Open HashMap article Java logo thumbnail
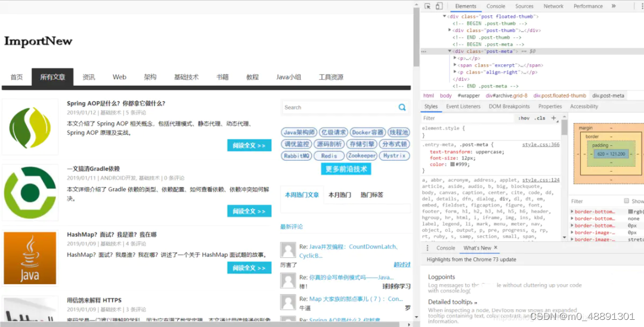 [x=30, y=258]
